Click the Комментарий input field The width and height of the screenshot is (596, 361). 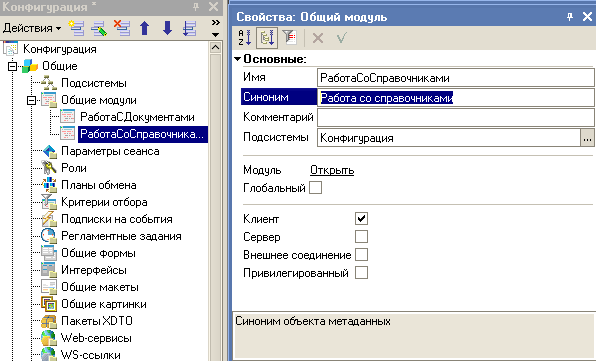coord(455,117)
